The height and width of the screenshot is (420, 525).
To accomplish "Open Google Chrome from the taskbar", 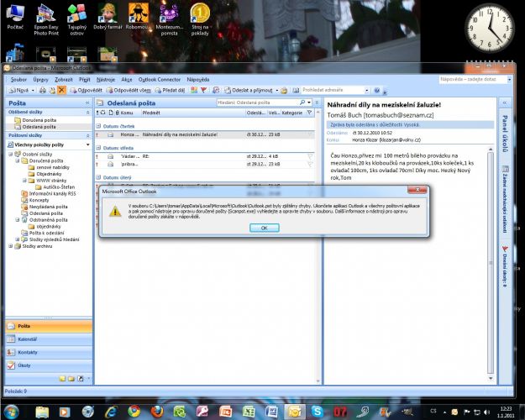I will coord(134,412).
